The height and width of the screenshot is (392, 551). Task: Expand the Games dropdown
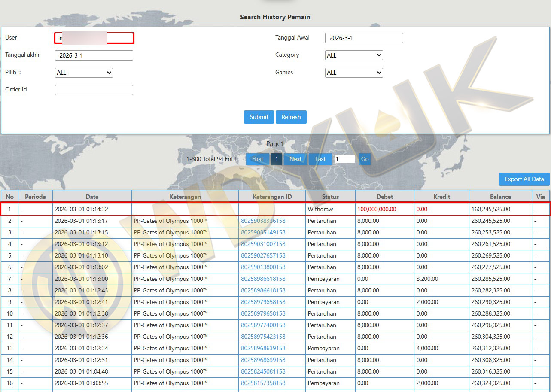[x=354, y=73]
